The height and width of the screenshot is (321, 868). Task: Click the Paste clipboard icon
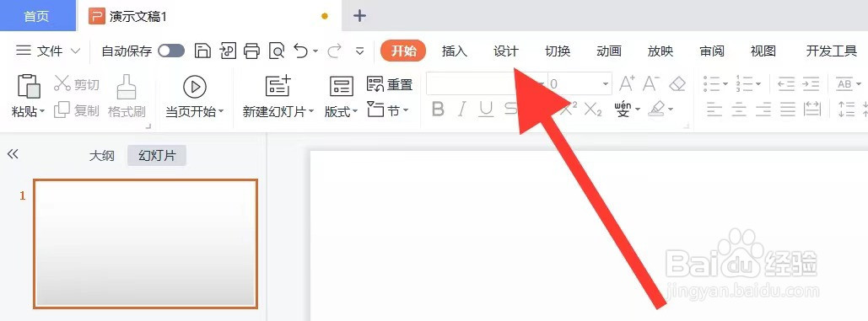pos(29,86)
